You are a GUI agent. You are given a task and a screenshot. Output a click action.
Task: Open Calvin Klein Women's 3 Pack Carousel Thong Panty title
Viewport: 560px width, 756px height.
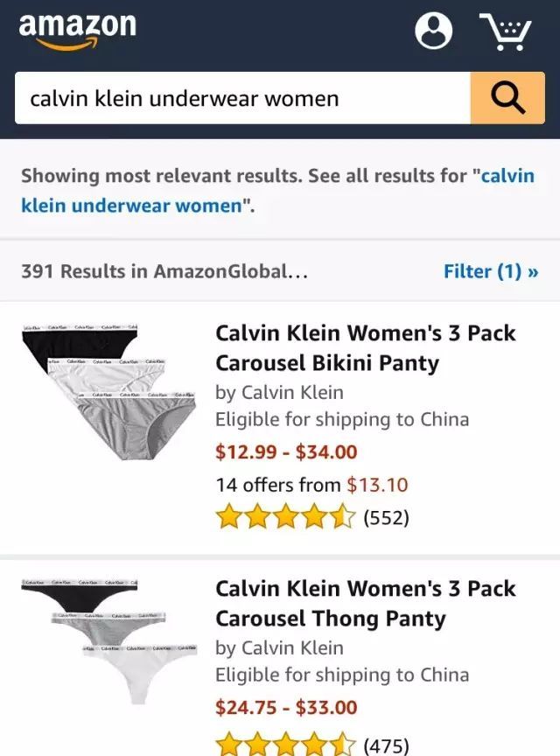pos(366,603)
